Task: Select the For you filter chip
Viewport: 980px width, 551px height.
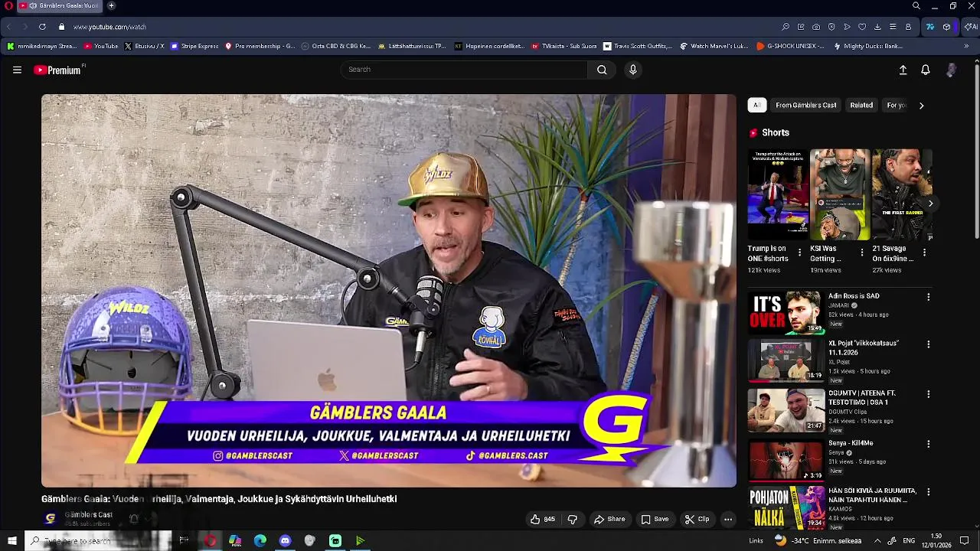Action: [896, 106]
